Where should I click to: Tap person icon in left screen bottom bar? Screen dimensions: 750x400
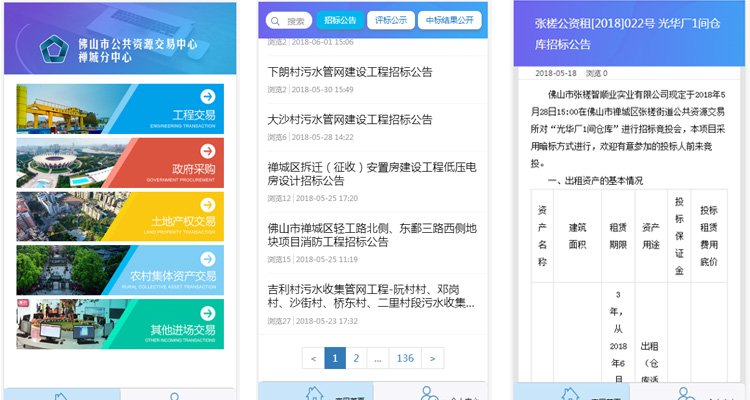(x=175, y=396)
